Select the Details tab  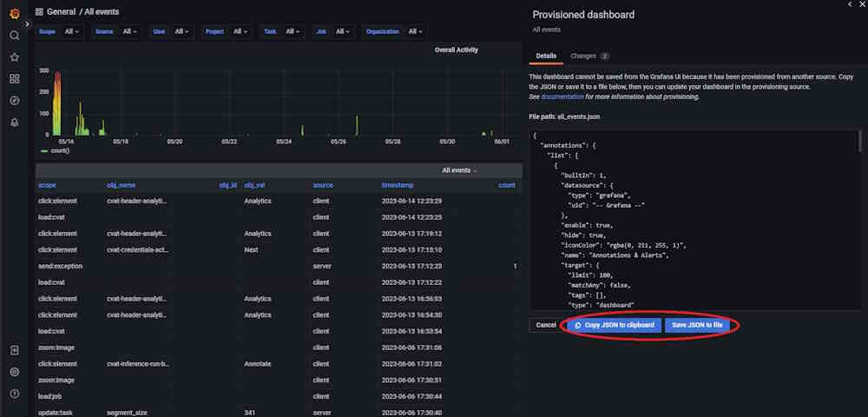pyautogui.click(x=546, y=56)
